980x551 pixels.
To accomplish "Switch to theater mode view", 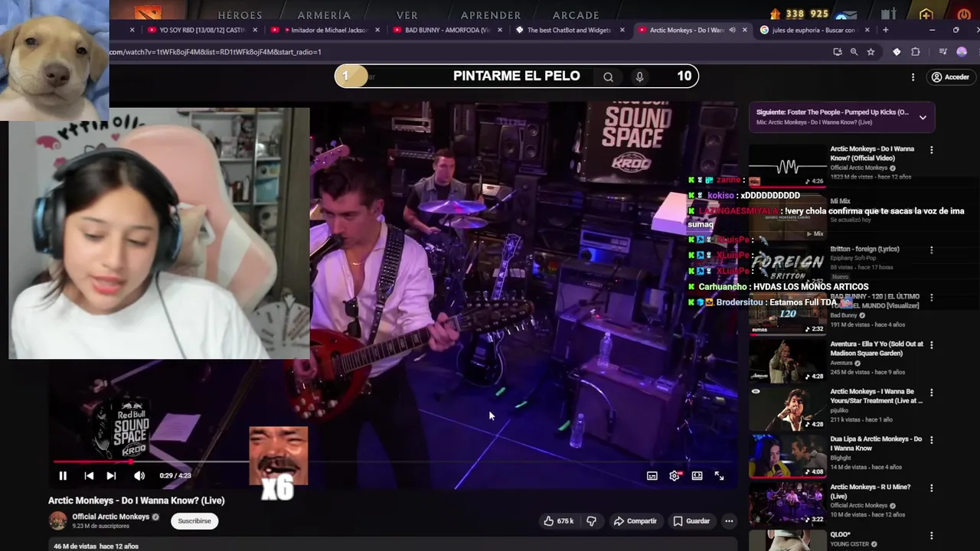I will pyautogui.click(x=697, y=476).
